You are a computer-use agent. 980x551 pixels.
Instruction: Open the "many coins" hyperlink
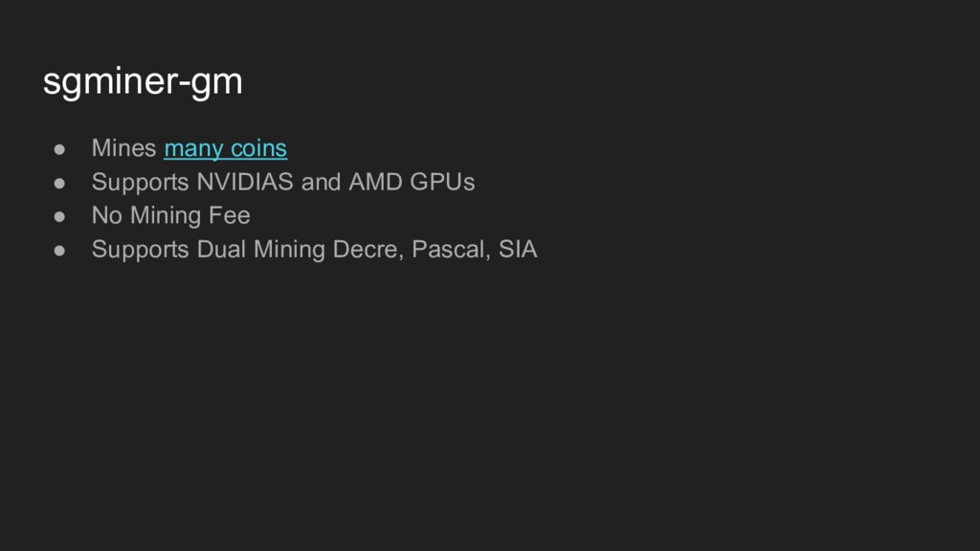pos(226,148)
